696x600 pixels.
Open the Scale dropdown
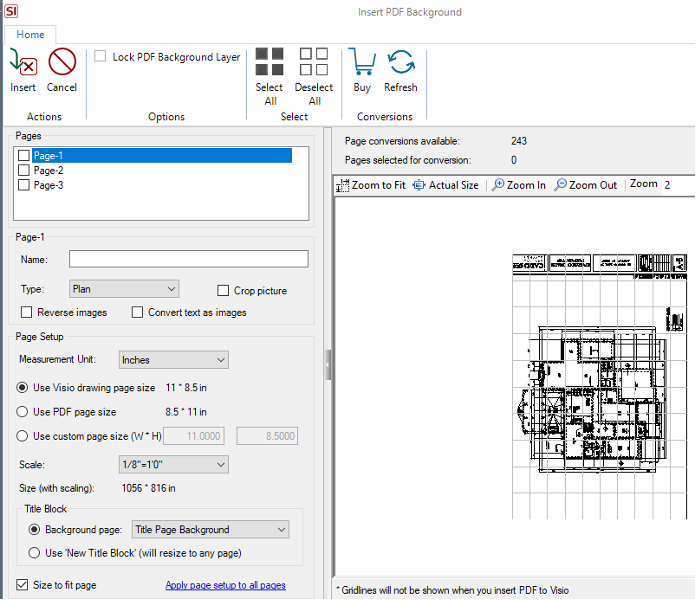point(174,465)
